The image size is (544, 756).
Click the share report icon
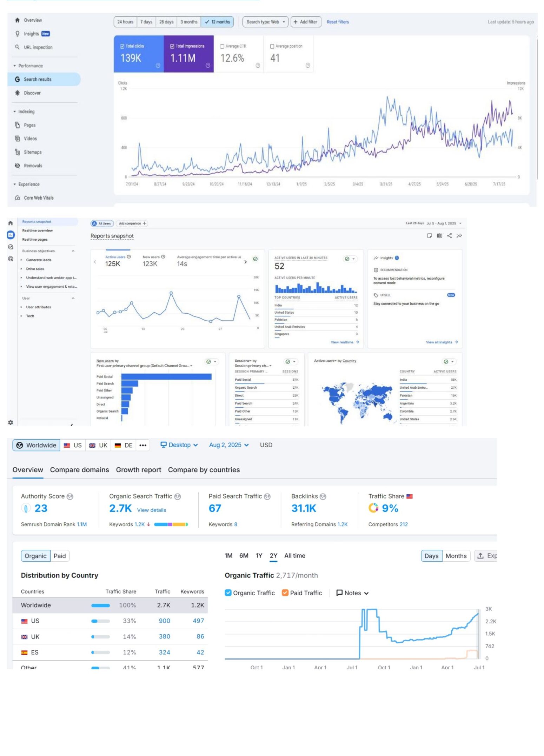(x=449, y=236)
